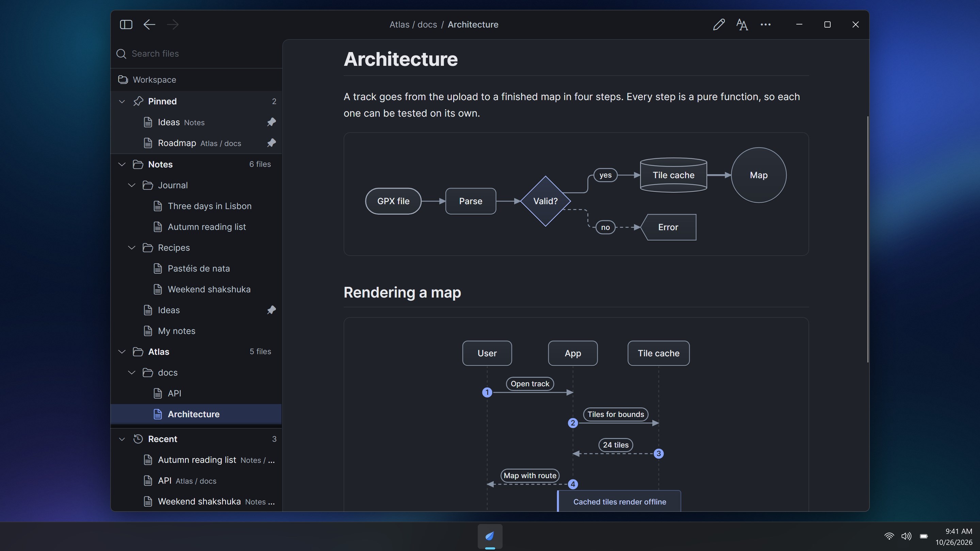980x551 pixels.
Task: Click the feather app icon in taskbar
Action: click(490, 536)
